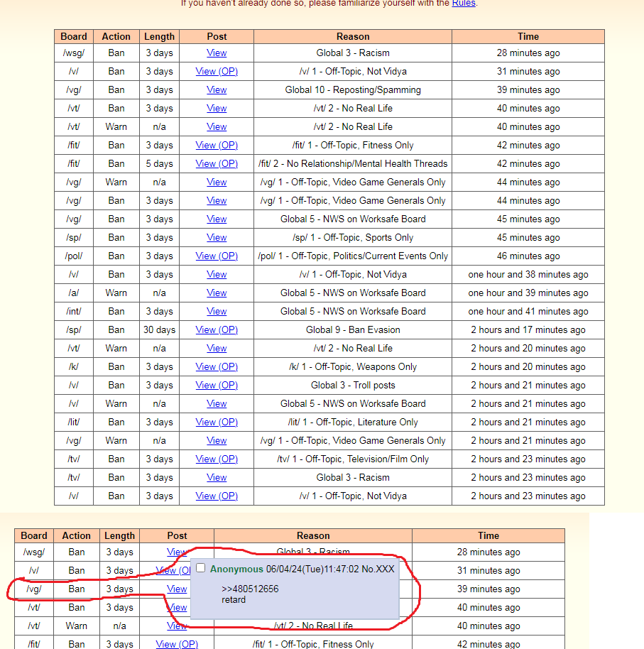The height and width of the screenshot is (649, 644).
Task: Open View link for the /tv/ Racism ban
Action: [217, 478]
